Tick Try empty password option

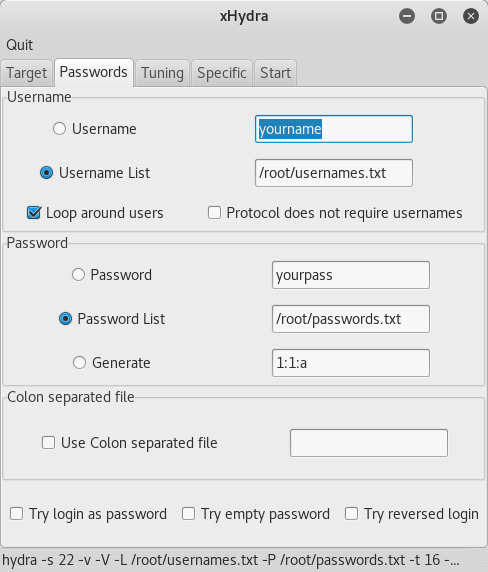tap(189, 514)
